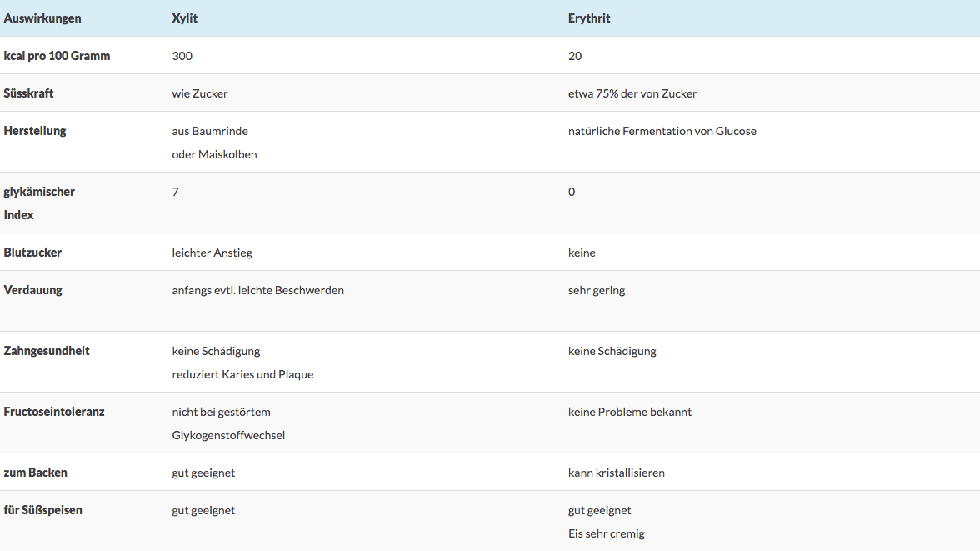Click 'anfangs evtl. leichte Beschwerden' text

click(257, 290)
